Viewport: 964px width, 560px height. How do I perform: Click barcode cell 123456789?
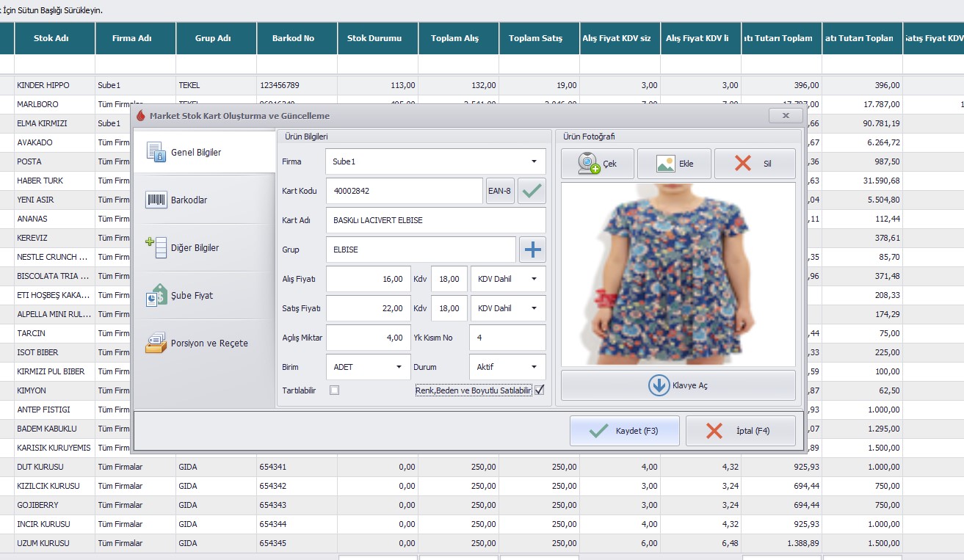coord(297,85)
